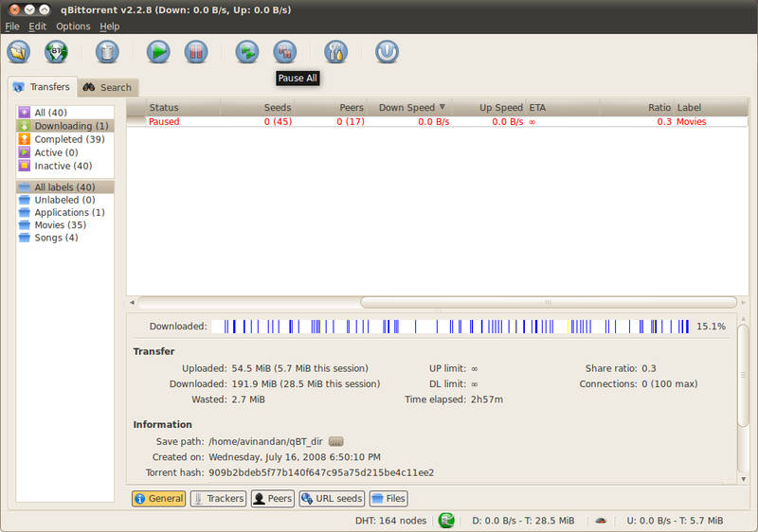
Task: Click torrent hash value text
Action: pyautogui.click(x=321, y=472)
